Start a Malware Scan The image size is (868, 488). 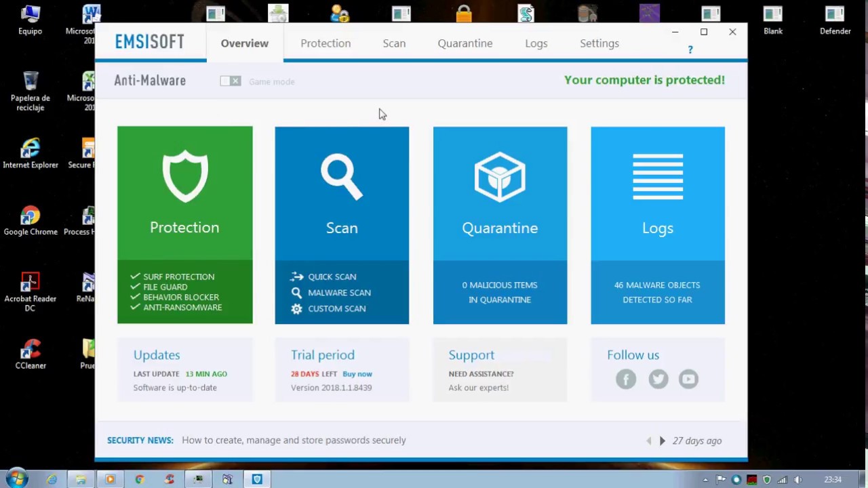(x=331, y=293)
